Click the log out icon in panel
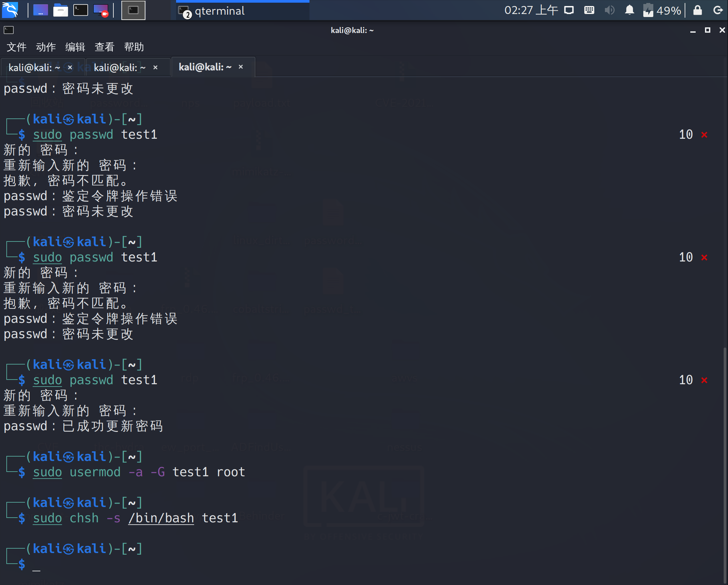 click(x=718, y=10)
